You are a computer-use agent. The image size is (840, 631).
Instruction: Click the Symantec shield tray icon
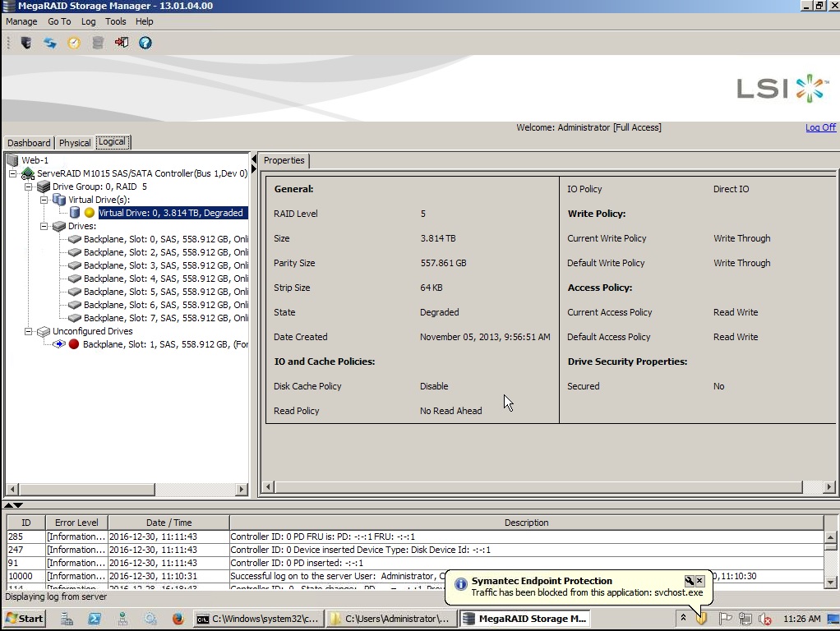pos(701,619)
